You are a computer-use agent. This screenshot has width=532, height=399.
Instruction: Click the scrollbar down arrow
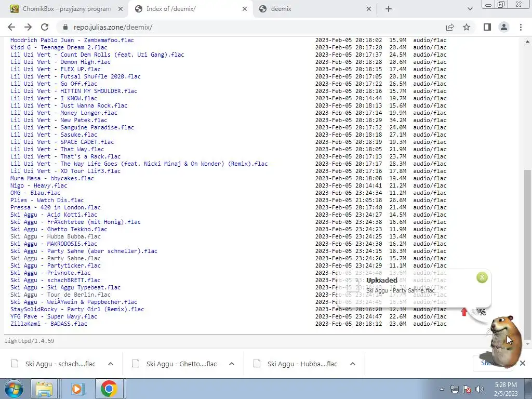527,344
